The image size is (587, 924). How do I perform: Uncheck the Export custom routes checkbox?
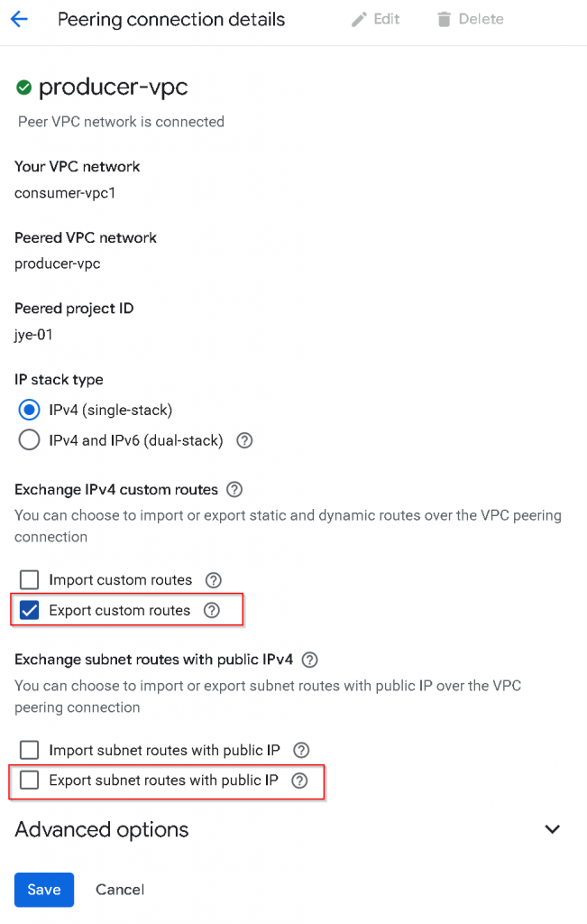[x=30, y=611]
